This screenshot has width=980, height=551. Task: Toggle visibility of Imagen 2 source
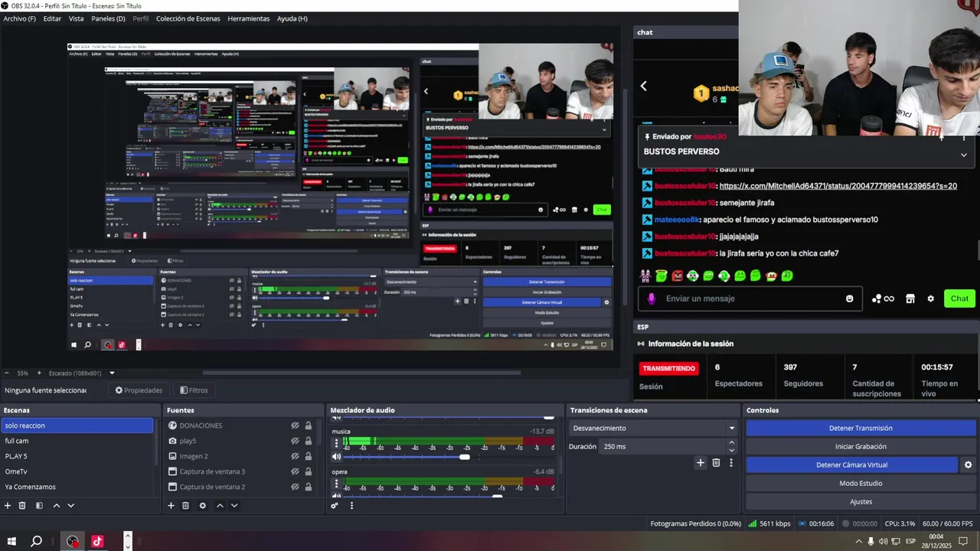[295, 456]
